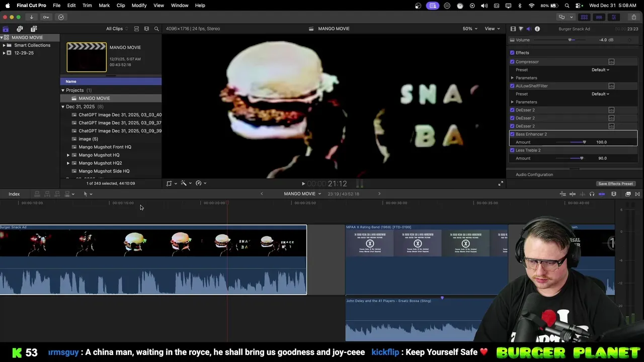This screenshot has height=362, width=644.
Task: Open the Keyword Editor key icon
Action: click(46, 17)
